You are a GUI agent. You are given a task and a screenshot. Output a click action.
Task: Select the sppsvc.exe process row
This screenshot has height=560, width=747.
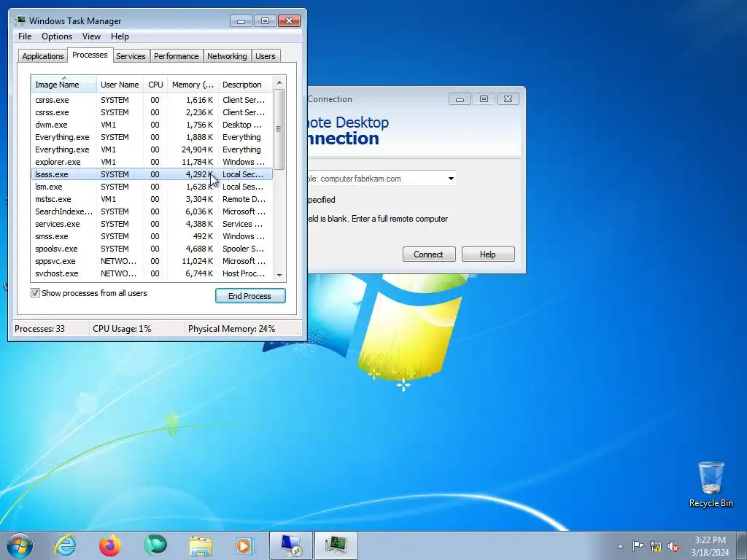click(152, 261)
